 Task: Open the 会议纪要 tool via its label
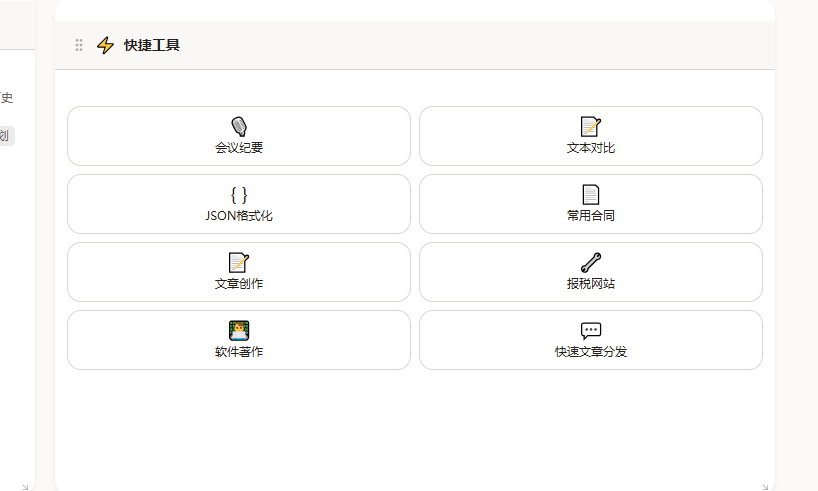pos(239,148)
